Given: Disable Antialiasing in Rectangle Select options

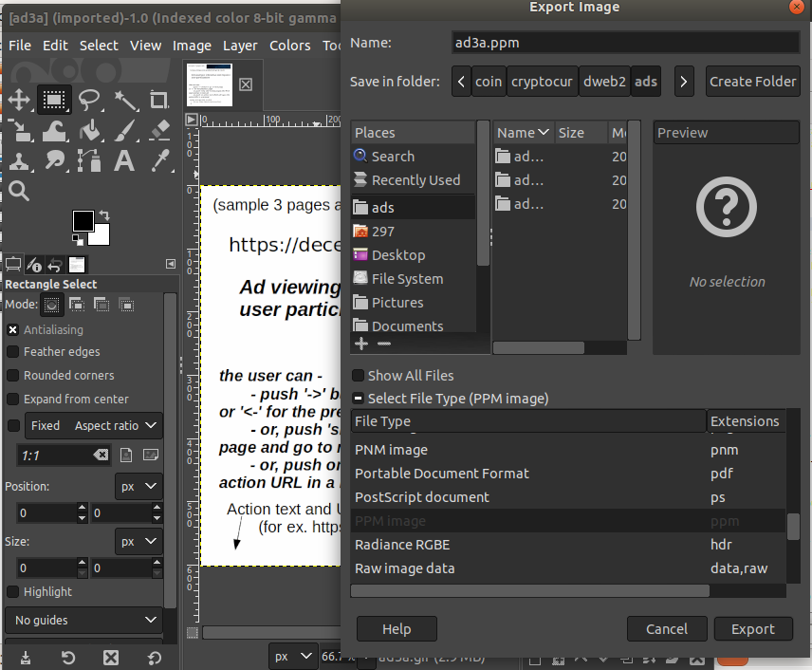Looking at the screenshot, I should click(12, 329).
